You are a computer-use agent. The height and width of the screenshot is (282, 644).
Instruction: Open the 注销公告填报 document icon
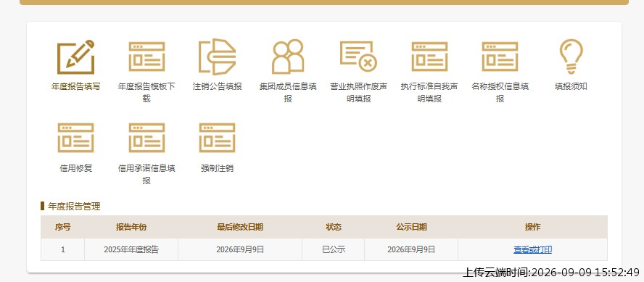[218, 57]
